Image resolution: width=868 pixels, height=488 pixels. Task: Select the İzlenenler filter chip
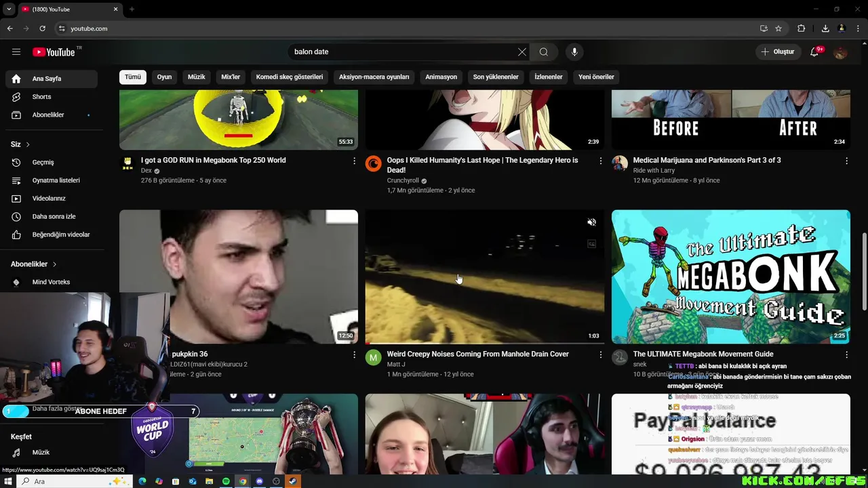(549, 77)
